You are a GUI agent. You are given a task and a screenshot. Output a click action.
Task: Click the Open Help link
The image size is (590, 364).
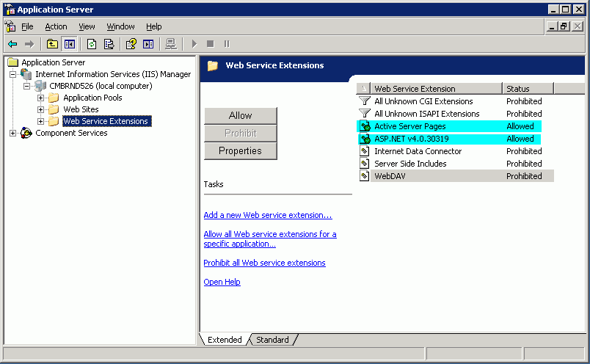[222, 282]
